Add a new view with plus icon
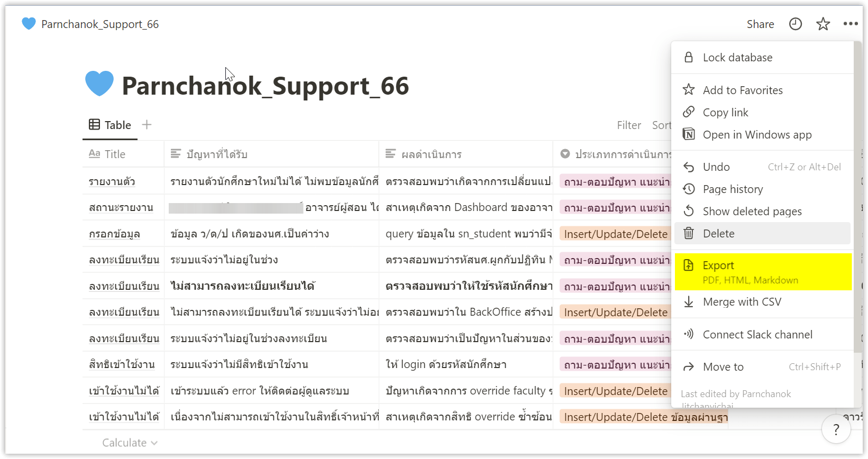Screen dimensions: 868x459 (x=147, y=125)
